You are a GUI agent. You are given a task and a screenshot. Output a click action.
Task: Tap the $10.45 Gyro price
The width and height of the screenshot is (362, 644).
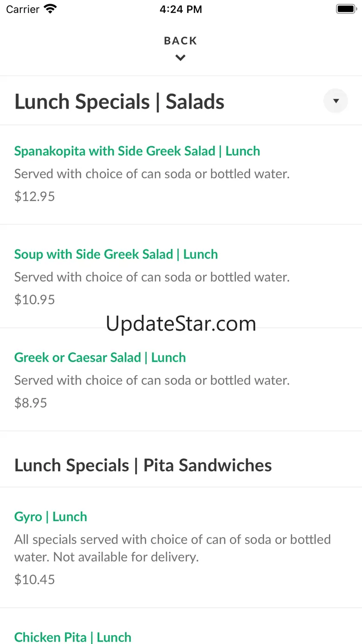34,579
